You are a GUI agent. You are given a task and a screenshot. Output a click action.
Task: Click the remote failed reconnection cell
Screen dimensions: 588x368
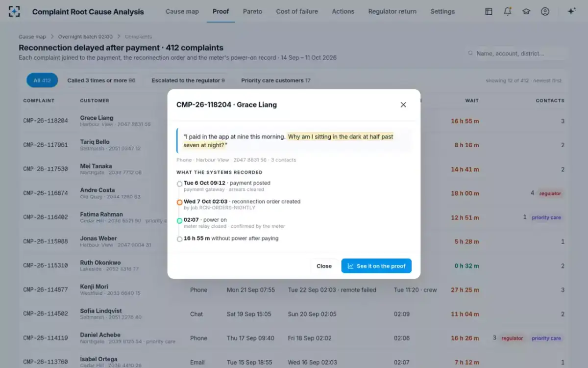click(x=332, y=290)
